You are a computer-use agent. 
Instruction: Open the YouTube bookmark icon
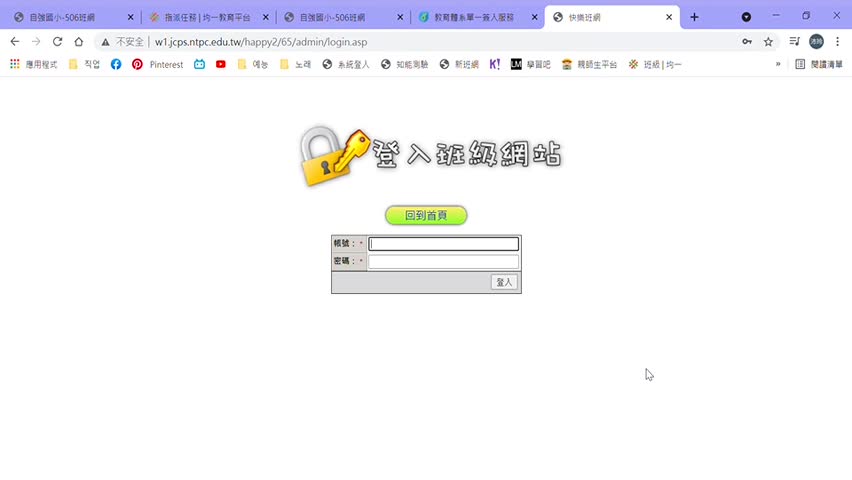[x=221, y=64]
